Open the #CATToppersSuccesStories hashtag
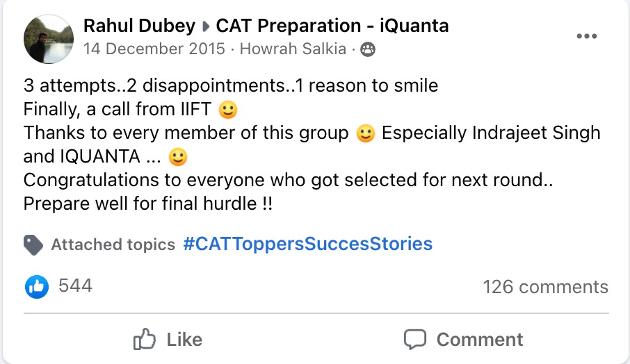 pyautogui.click(x=308, y=244)
